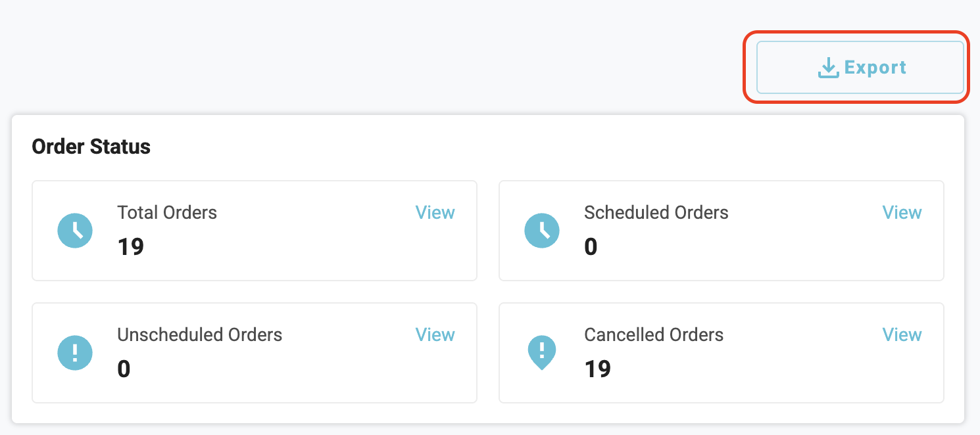
Task: Open the View link for Scheduled Orders
Action: (x=902, y=213)
